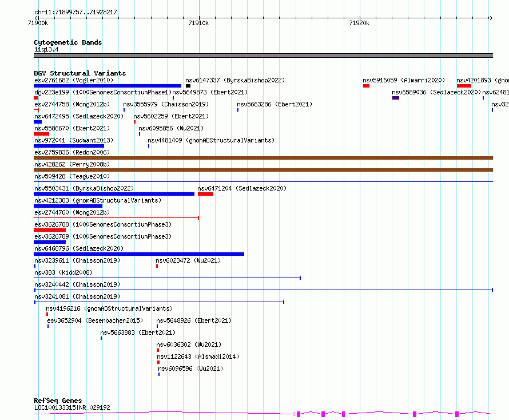The image size is (509, 420).
Task: Click esv3626789 (1000GenomesConsortiumPhase3) label
Action: [103, 236]
